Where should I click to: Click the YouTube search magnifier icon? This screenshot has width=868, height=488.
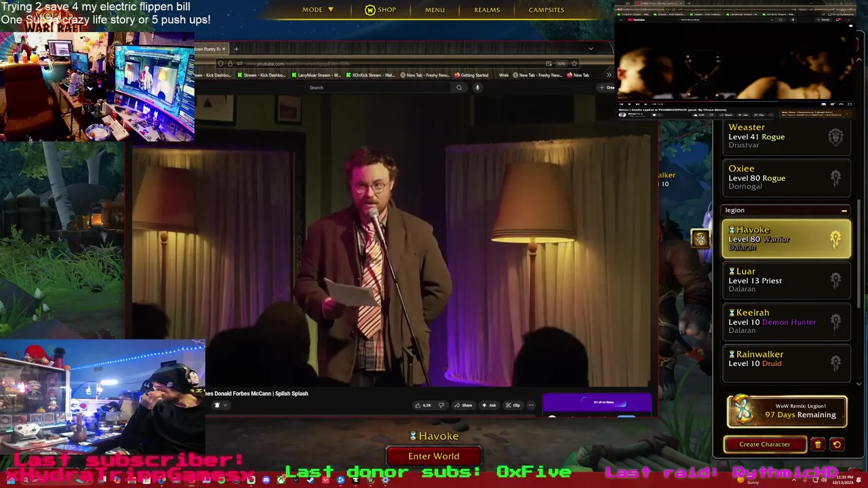coord(459,87)
